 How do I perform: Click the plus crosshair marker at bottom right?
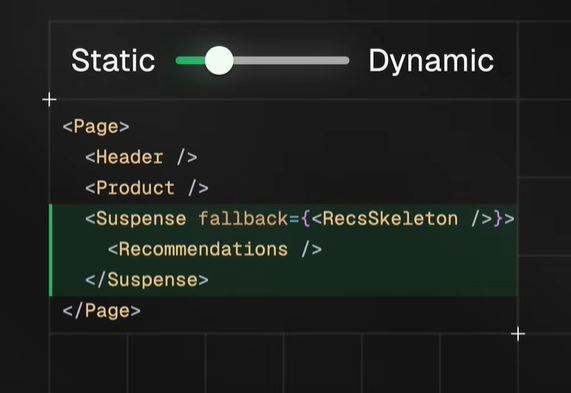[518, 334]
